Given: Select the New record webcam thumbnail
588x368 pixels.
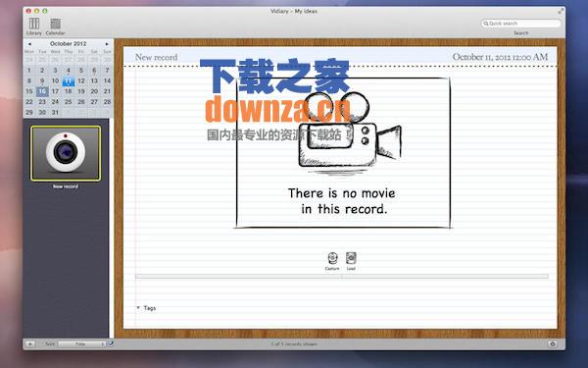Looking at the screenshot, I should [x=66, y=154].
